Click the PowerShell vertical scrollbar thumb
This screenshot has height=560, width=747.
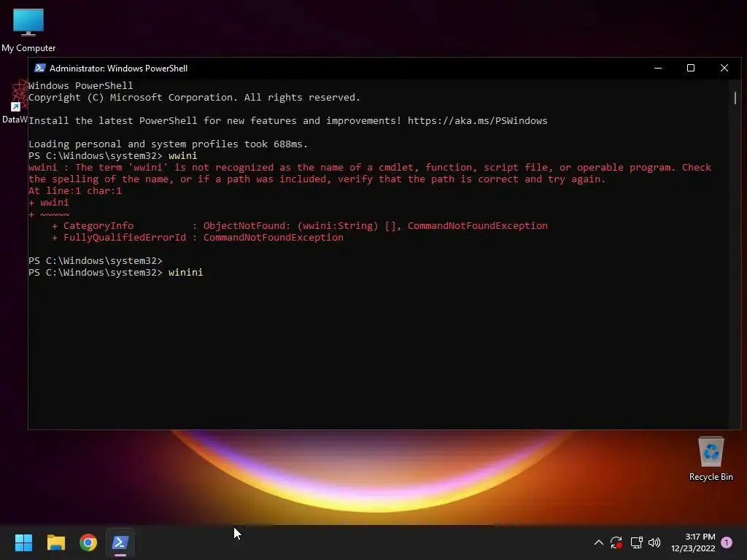[x=735, y=98]
